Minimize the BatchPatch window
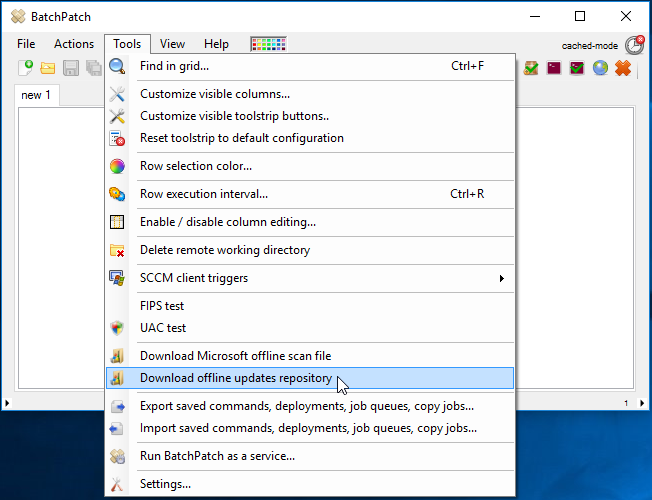Viewport: 652px width, 500px height. [x=535, y=16]
